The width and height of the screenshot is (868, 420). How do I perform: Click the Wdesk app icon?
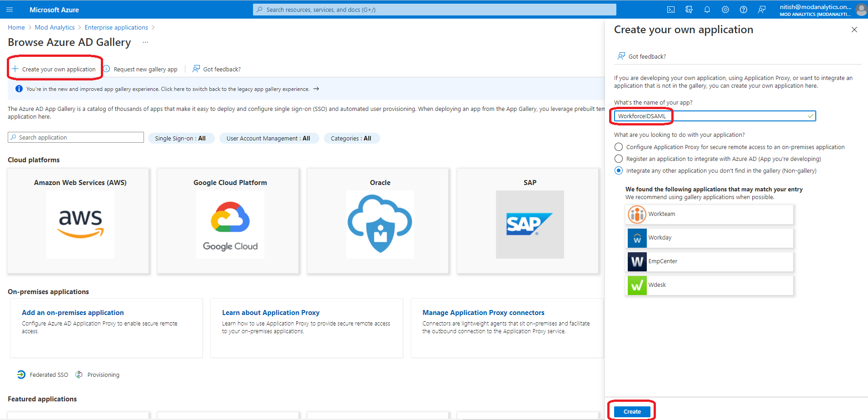coord(637,285)
